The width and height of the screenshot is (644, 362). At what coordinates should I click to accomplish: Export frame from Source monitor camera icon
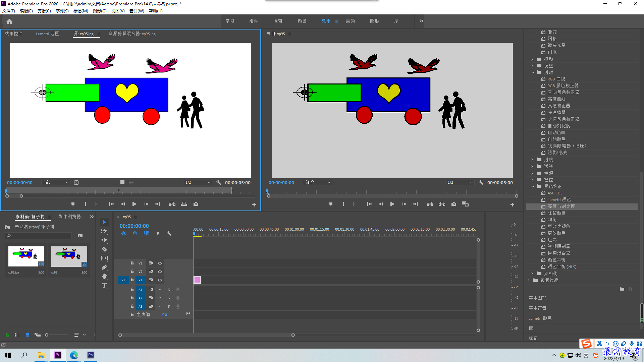click(x=196, y=204)
